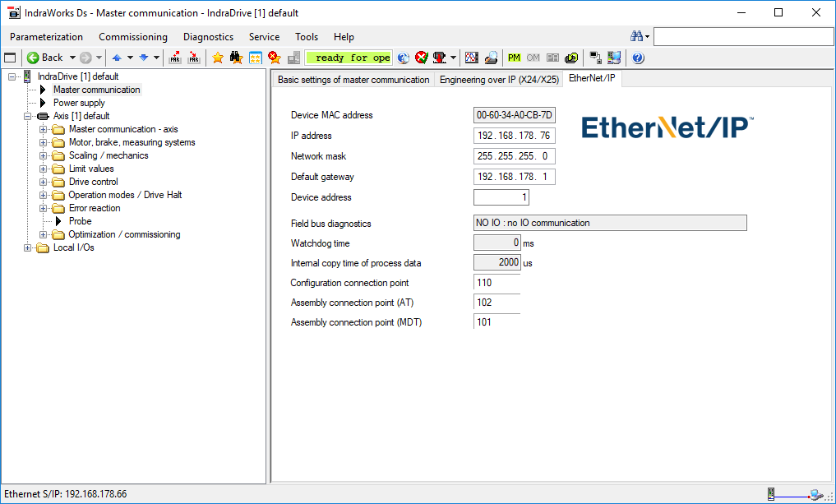Expand the Local I/Os folder

(x=28, y=247)
